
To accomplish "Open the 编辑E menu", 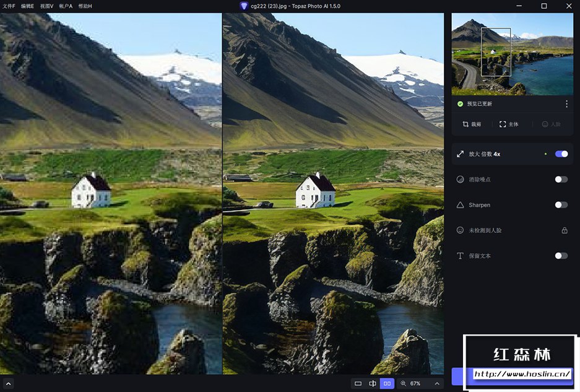I will pyautogui.click(x=27, y=6).
